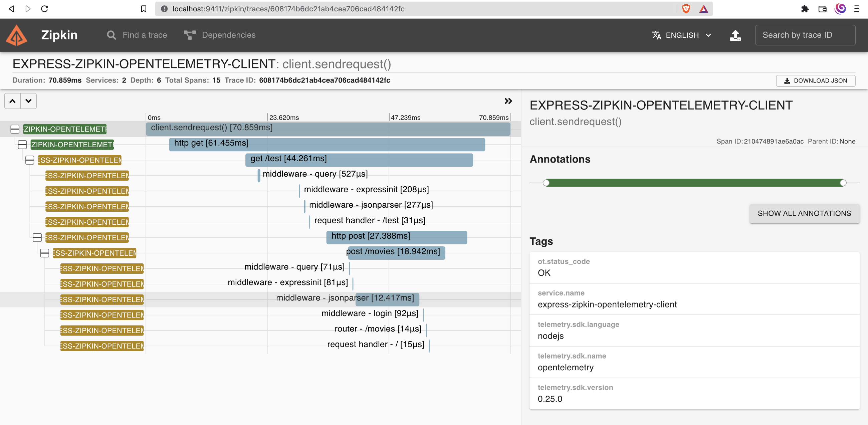Select request handler - / 15µs row
This screenshot has width=868, height=425.
pyautogui.click(x=260, y=346)
